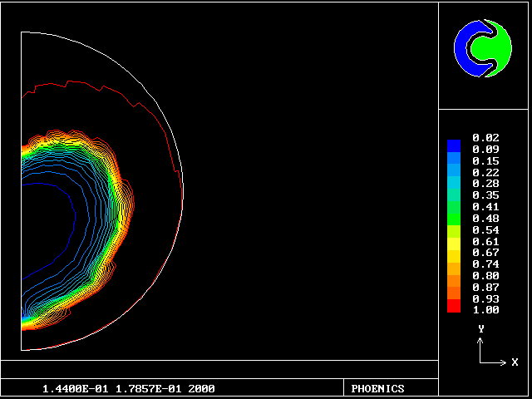Click the Y axis label
Screen dimensions: 532x399
tap(480, 329)
